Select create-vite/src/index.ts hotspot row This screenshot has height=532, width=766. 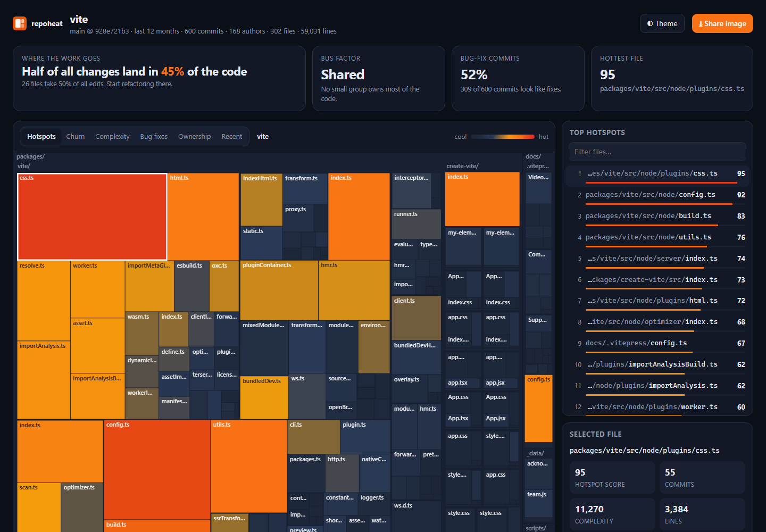click(x=657, y=282)
